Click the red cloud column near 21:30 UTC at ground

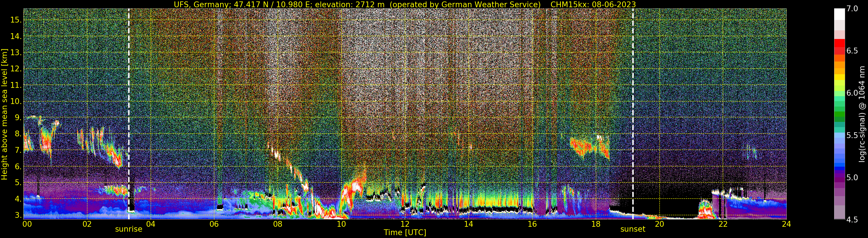[706, 209]
